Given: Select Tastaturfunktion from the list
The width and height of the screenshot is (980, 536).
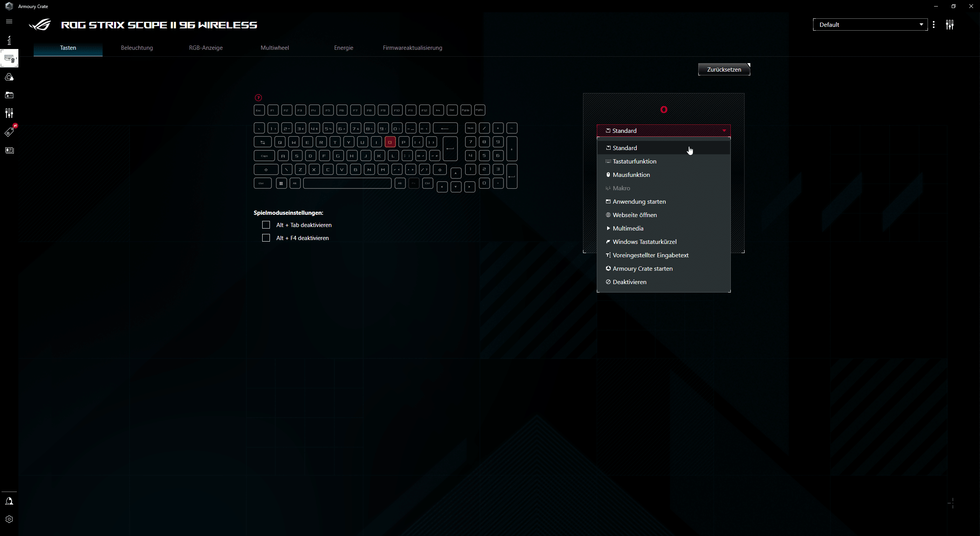Looking at the screenshot, I should pyautogui.click(x=634, y=161).
